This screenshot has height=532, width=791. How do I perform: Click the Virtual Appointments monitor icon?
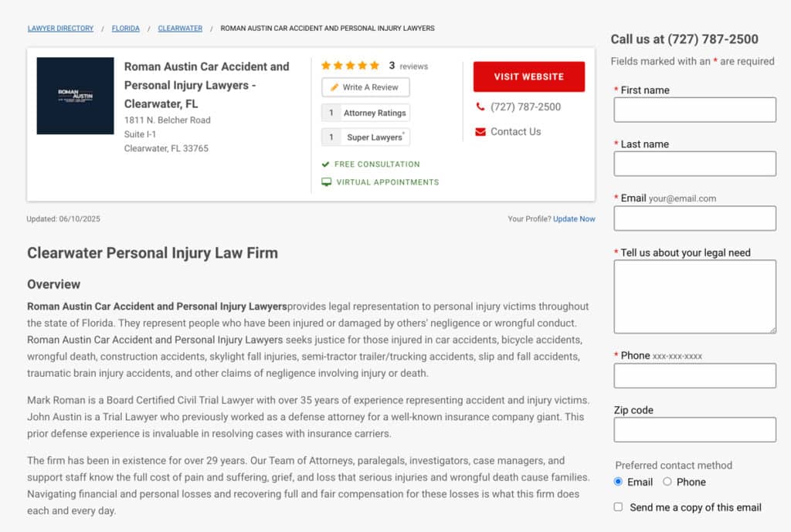point(327,182)
